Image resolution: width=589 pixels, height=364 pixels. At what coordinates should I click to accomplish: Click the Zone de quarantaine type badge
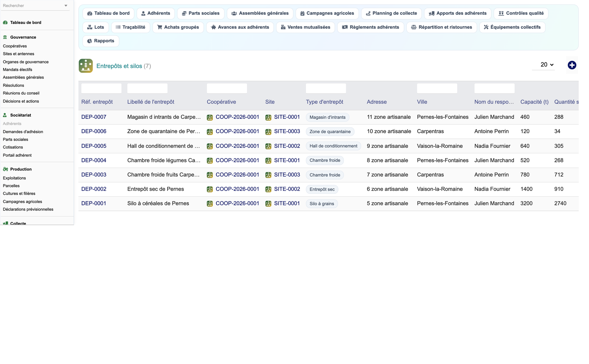[x=330, y=132]
